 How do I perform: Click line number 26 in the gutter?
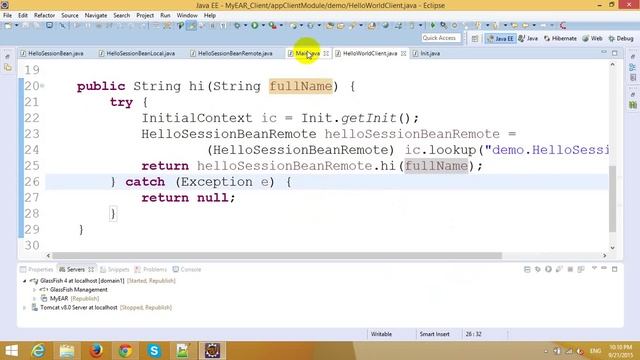click(32, 182)
